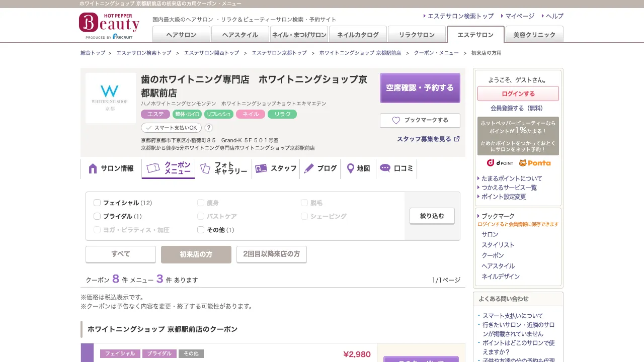
Task: Click the help question mark beside スマート支払いOK
Action: tap(209, 128)
